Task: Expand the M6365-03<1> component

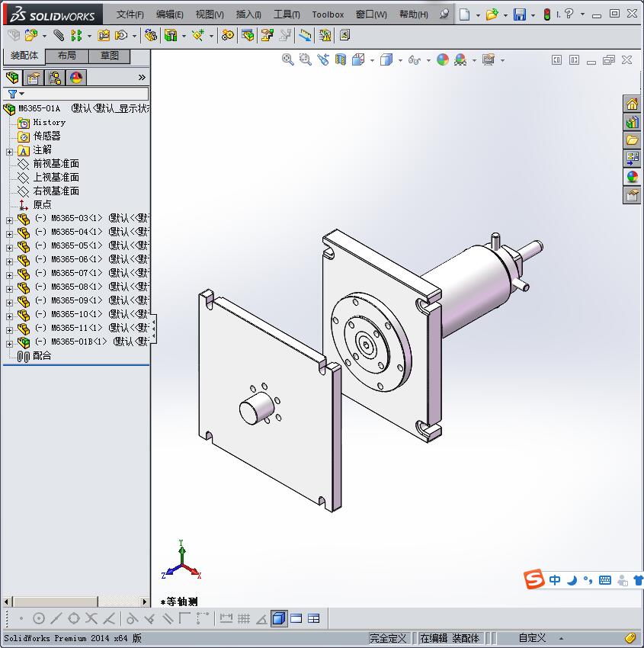Action: pos(9,220)
